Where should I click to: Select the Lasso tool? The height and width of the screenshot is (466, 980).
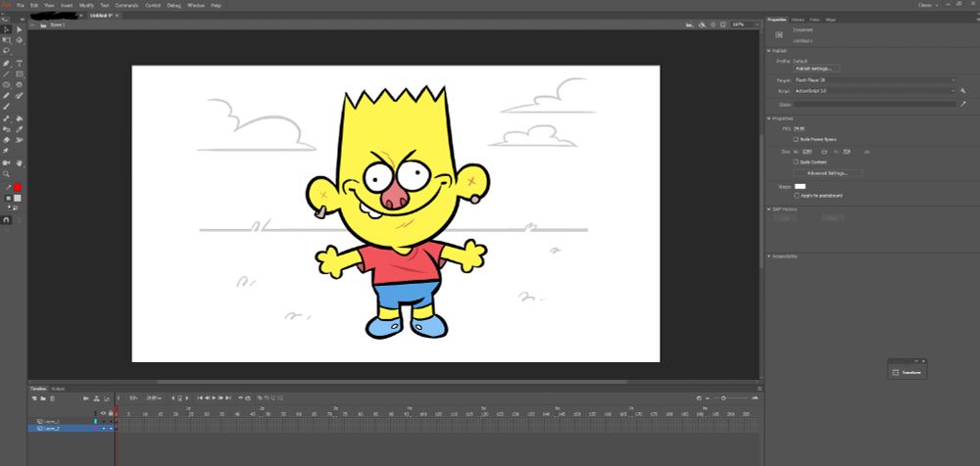click(6, 51)
